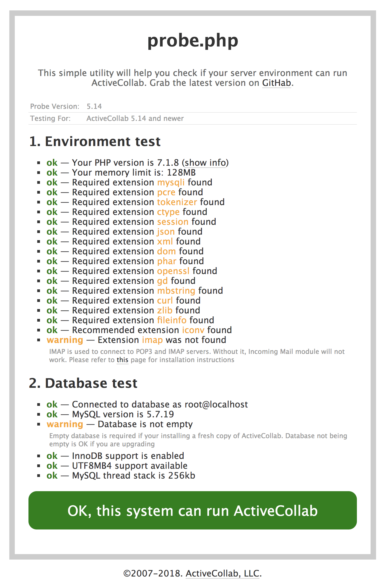Screen dimensions: 387x588
Task: Click the green 'OK, this system can run ActiveCollab' banner
Action: 192,510
